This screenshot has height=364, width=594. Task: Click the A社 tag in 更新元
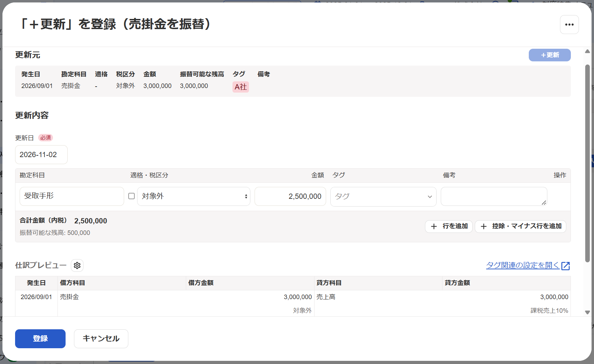241,87
